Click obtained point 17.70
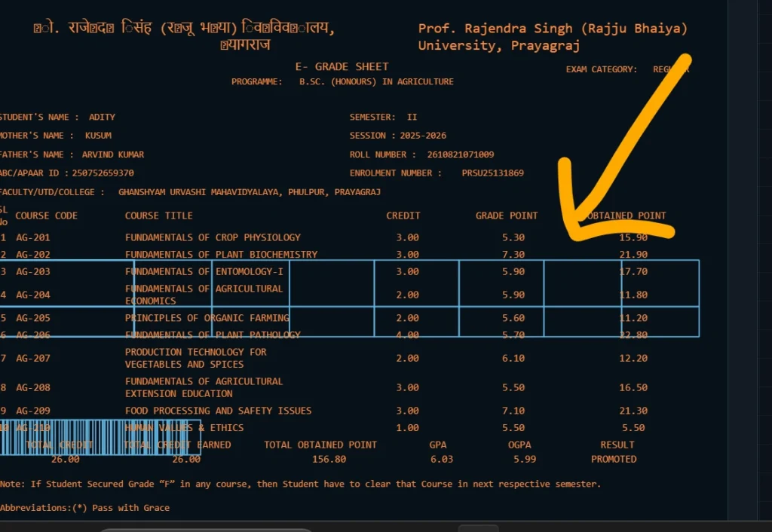Image resolution: width=772 pixels, height=532 pixels. 633,272
